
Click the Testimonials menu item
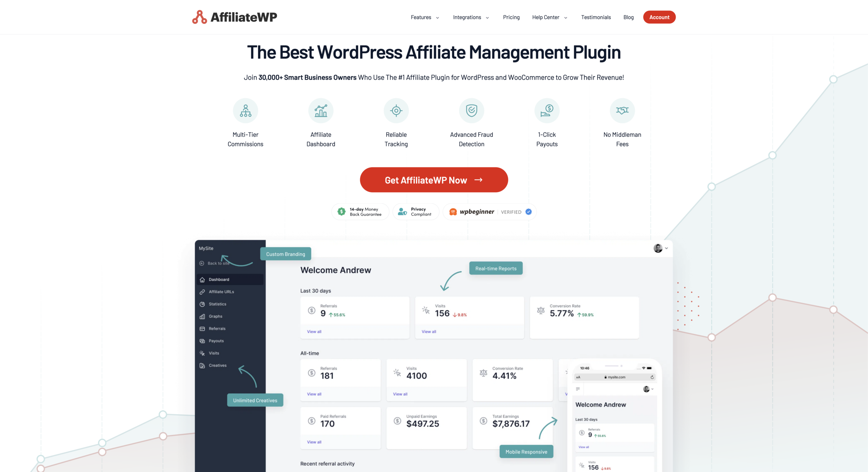595,17
